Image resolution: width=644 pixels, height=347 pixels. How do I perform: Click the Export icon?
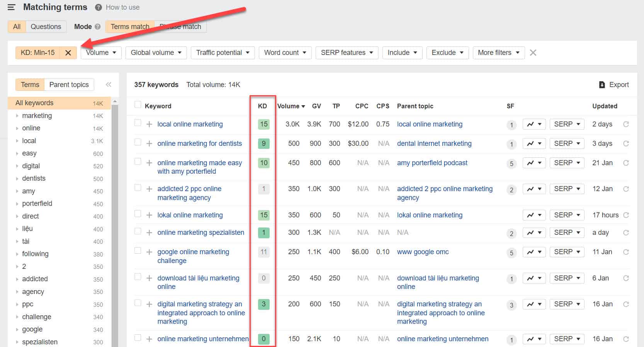[602, 85]
